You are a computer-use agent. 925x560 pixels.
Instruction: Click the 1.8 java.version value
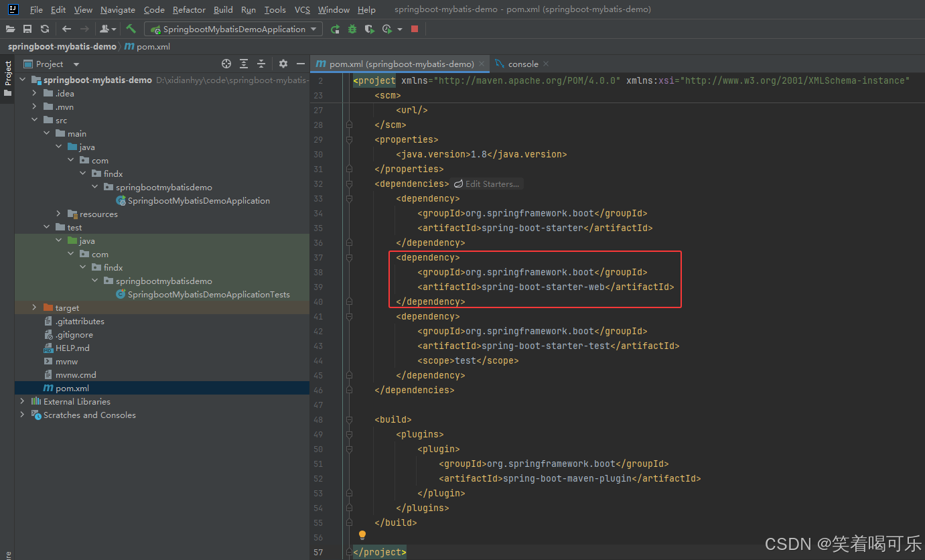pyautogui.click(x=479, y=154)
